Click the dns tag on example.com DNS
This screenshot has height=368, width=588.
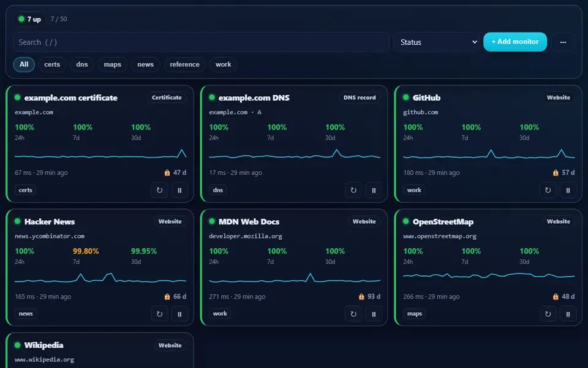click(x=218, y=190)
